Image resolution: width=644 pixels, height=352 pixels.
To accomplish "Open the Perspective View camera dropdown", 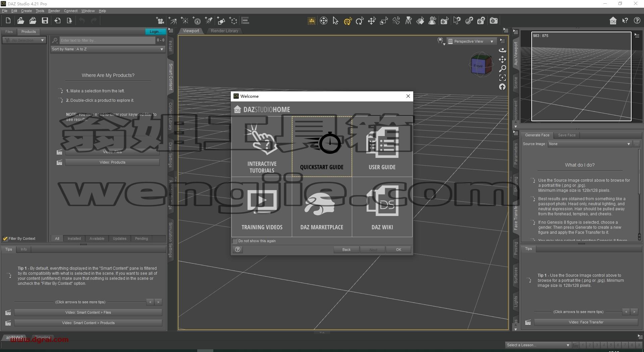I will tap(472, 41).
